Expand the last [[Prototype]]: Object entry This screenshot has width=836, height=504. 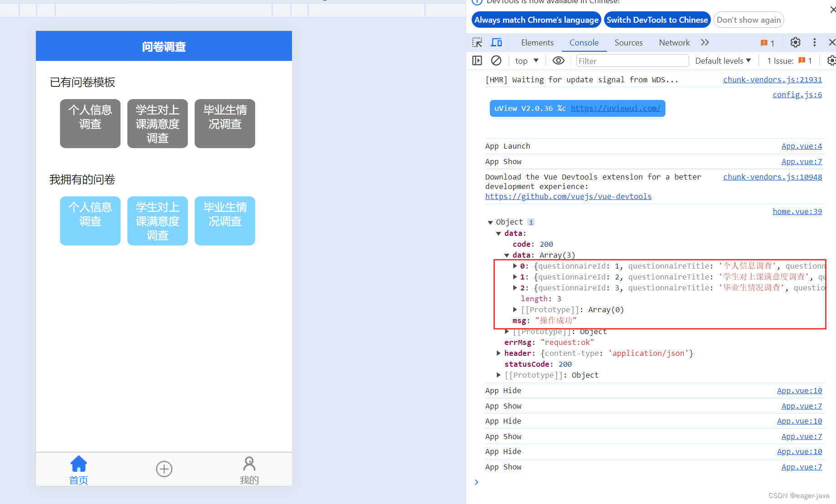(499, 375)
